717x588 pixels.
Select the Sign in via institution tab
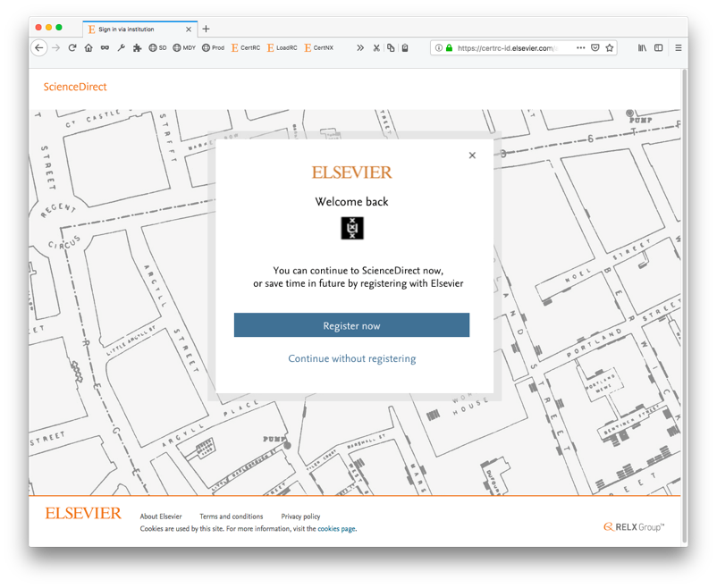(140, 29)
